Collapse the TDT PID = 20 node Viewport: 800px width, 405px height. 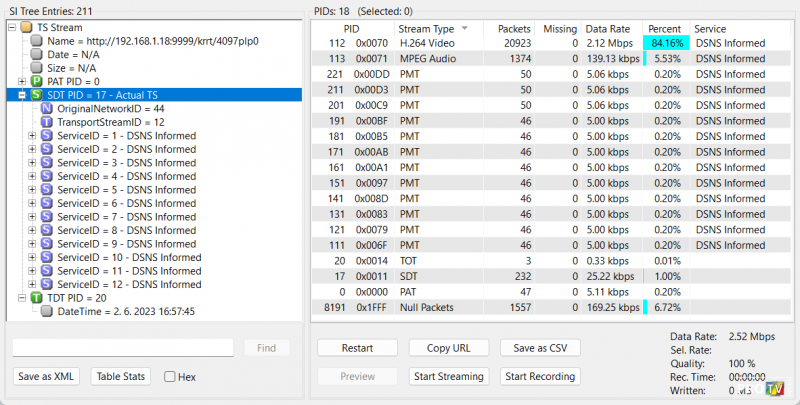click(x=23, y=298)
